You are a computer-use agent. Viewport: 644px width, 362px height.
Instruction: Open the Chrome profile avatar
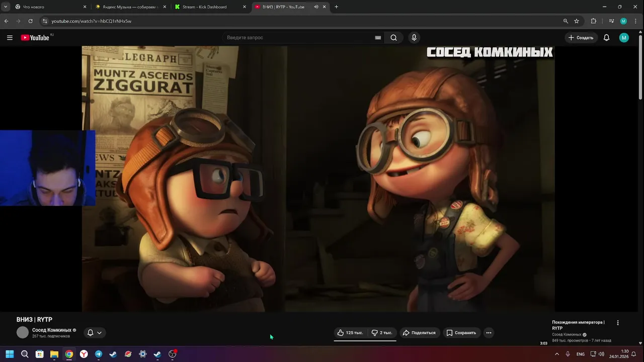[623, 21]
